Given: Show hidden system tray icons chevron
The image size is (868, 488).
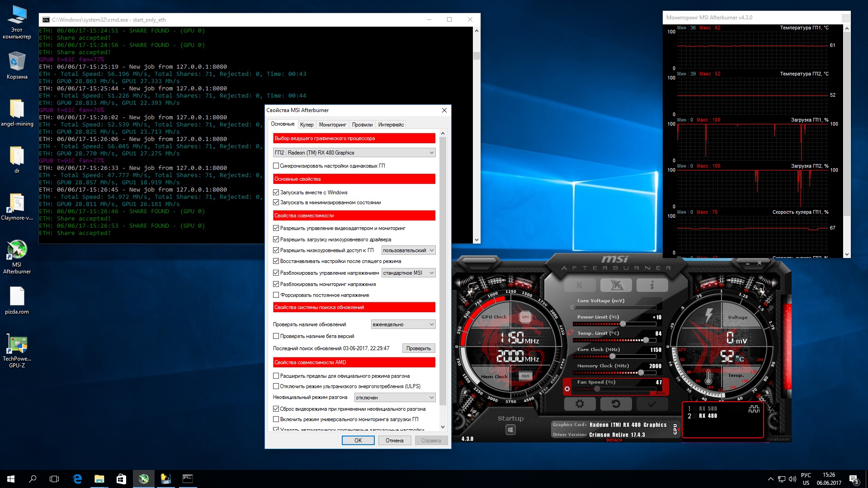Looking at the screenshot, I should pyautogui.click(x=770, y=479).
